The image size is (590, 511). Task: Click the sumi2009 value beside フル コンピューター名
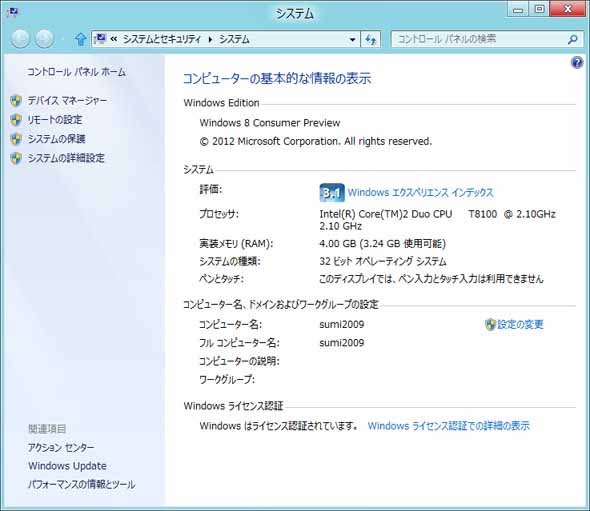pos(342,343)
